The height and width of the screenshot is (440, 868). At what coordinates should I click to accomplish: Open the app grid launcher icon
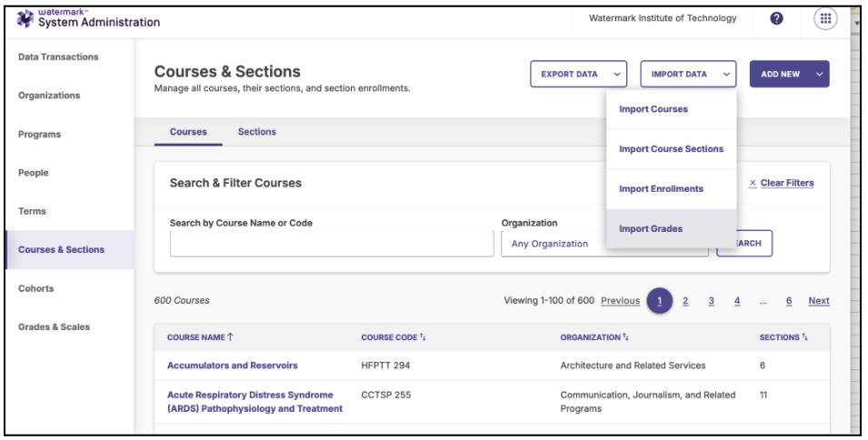click(824, 18)
